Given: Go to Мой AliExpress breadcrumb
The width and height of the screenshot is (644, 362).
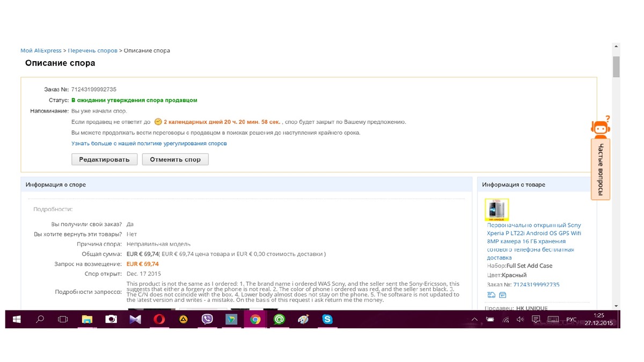Looking at the screenshot, I should pos(41,50).
